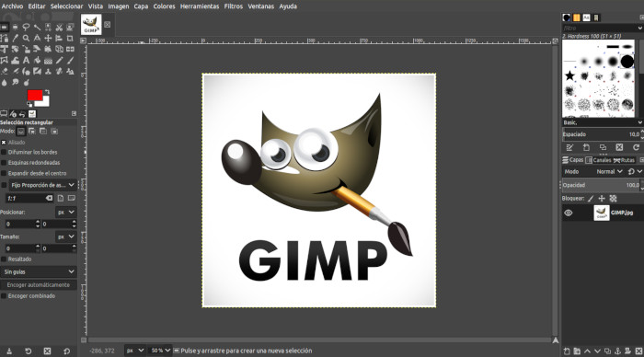Enable Encoger combinado checkbox
The width and height of the screenshot is (644, 357).
[x=4, y=295]
